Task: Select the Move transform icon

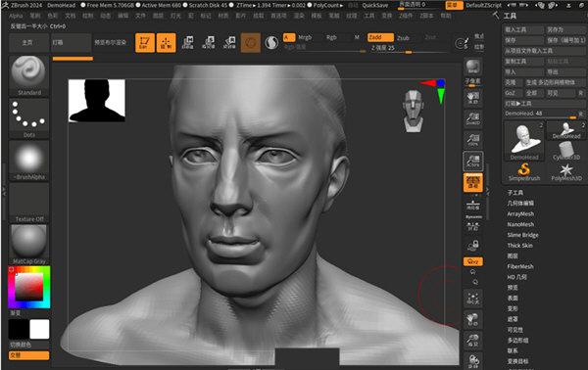Action: tap(187, 42)
